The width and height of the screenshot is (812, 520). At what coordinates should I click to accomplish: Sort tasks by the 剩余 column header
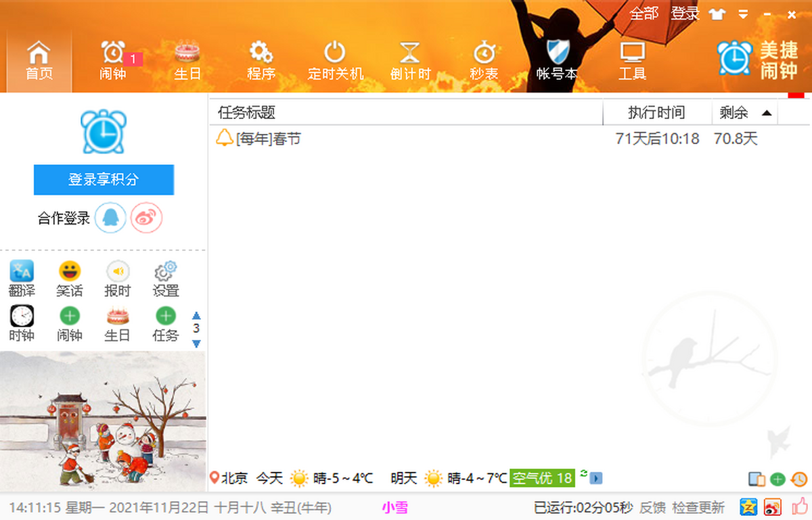click(744, 113)
